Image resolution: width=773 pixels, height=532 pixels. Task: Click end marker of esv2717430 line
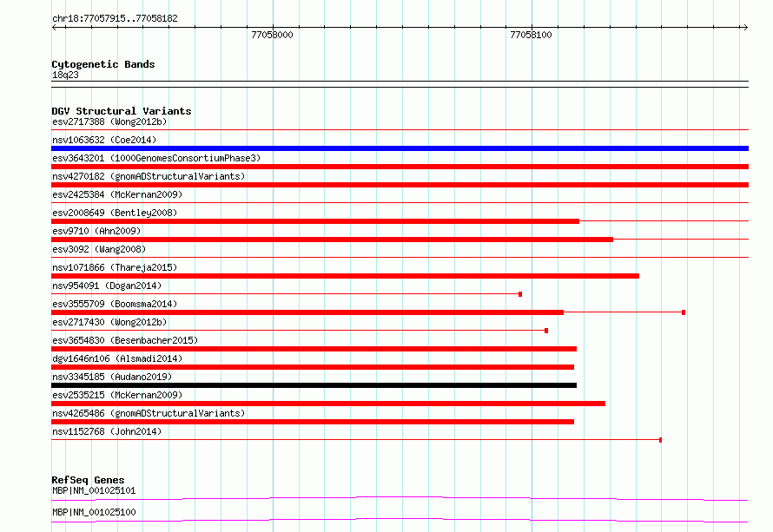(546, 331)
